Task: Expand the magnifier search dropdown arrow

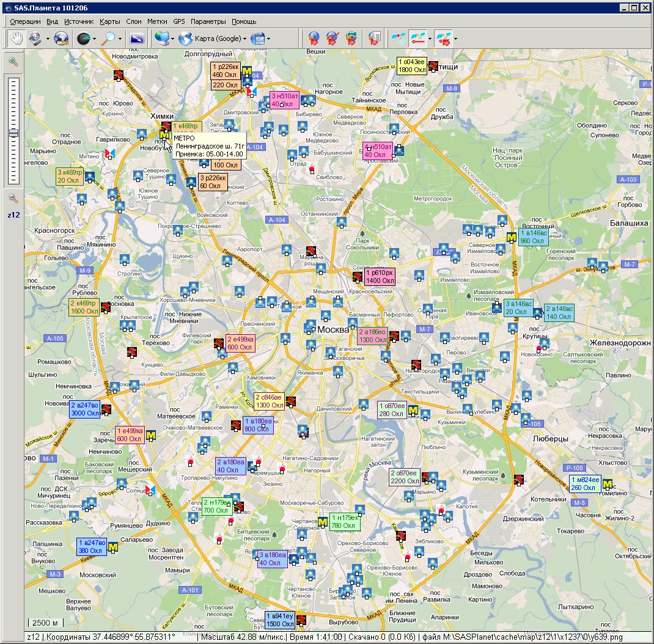Action: (x=120, y=38)
